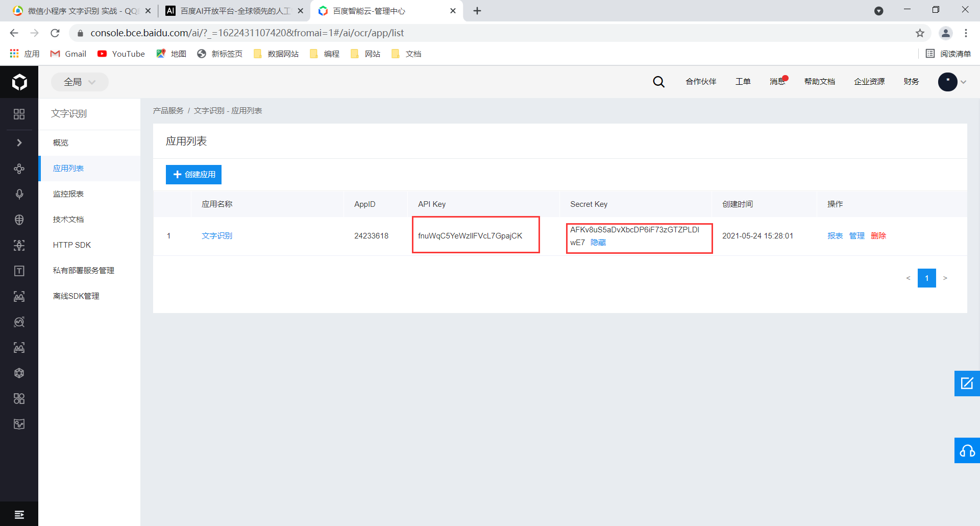The image size is (980, 526).
Task: Click the creation time 2021-05-24 15:28:01
Action: click(758, 236)
